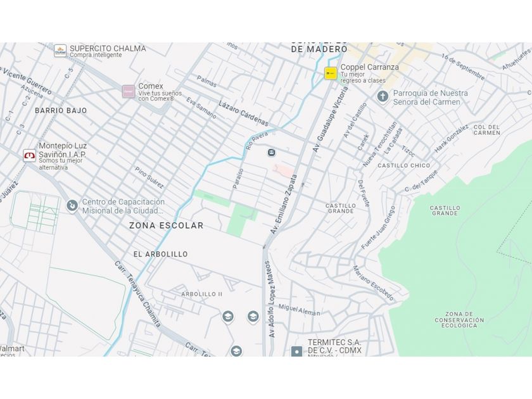Screen dimensions: 532x399
Task: Select the Comex paint store marker
Action: (x=129, y=91)
